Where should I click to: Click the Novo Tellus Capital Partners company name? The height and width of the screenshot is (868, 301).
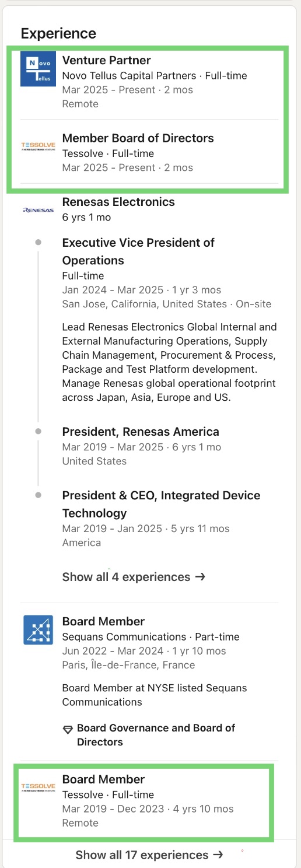point(129,76)
